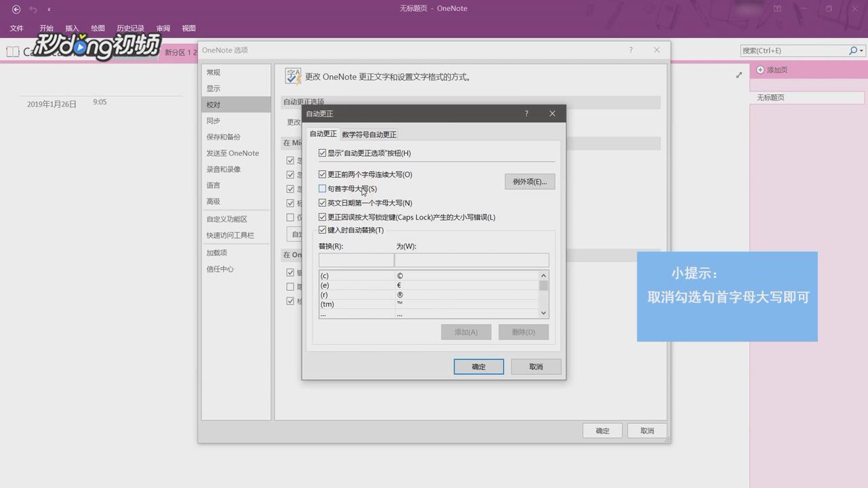Click 取消 in the AutoCorrect dialog
This screenshot has height=488, width=868.
536,367
